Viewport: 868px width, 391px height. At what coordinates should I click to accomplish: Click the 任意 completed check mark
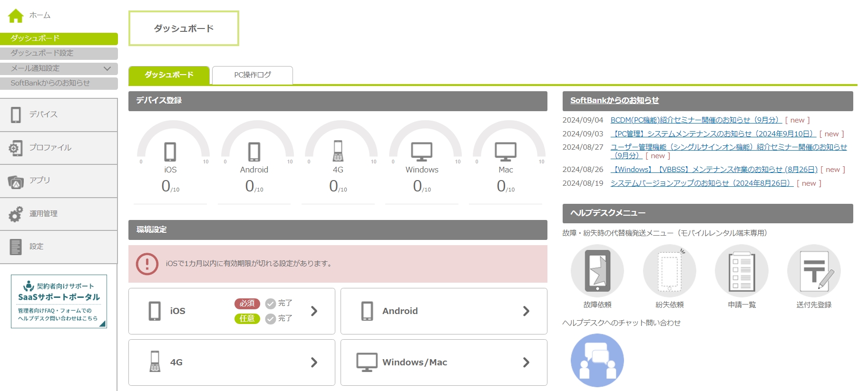(271, 319)
